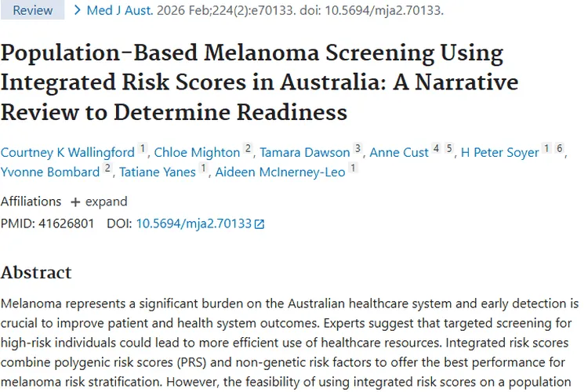588x392 pixels.
Task: Open the DOI link 10.5694/mja2.70133
Action: pyautogui.click(x=194, y=223)
